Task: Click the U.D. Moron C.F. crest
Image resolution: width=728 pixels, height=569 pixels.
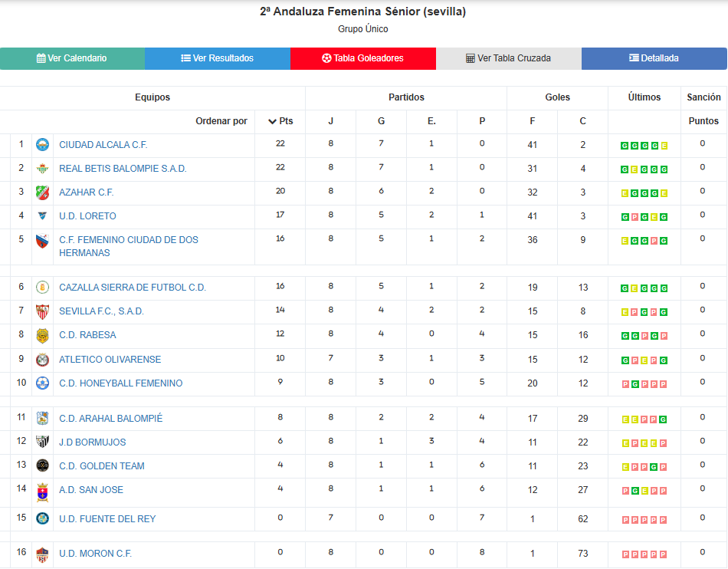Action: pyautogui.click(x=42, y=554)
